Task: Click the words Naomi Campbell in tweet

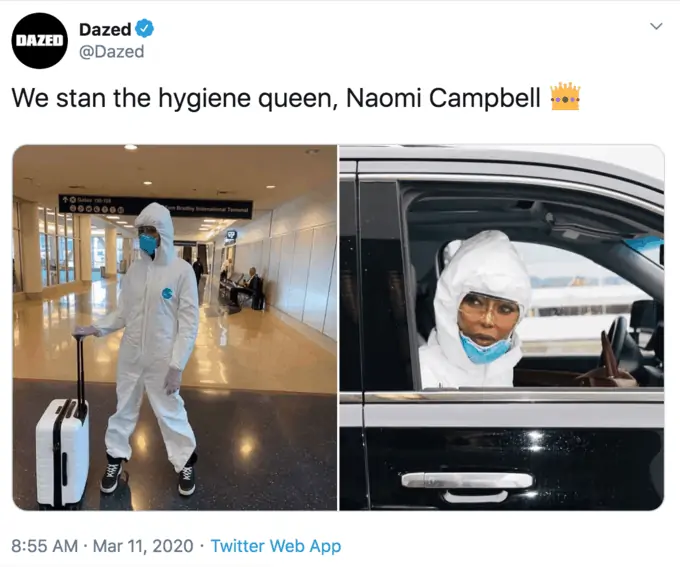Action: (443, 98)
